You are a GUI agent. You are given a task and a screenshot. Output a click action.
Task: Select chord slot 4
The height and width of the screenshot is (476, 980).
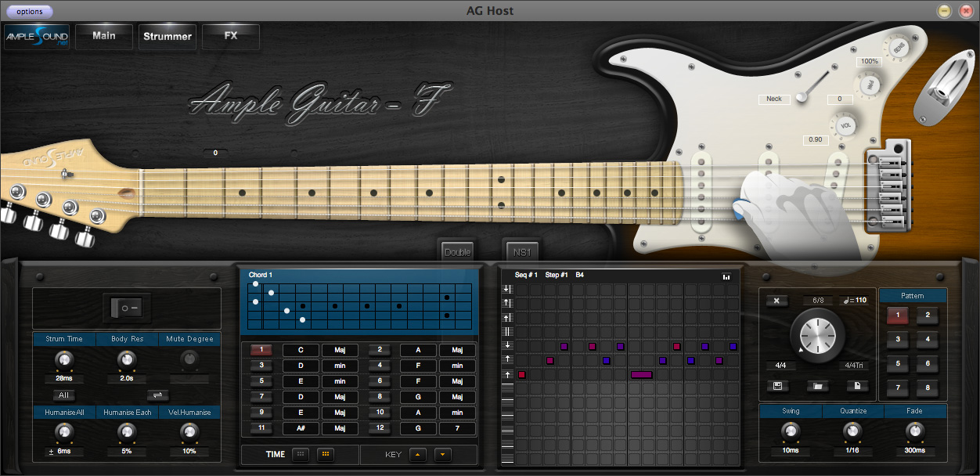[379, 366]
